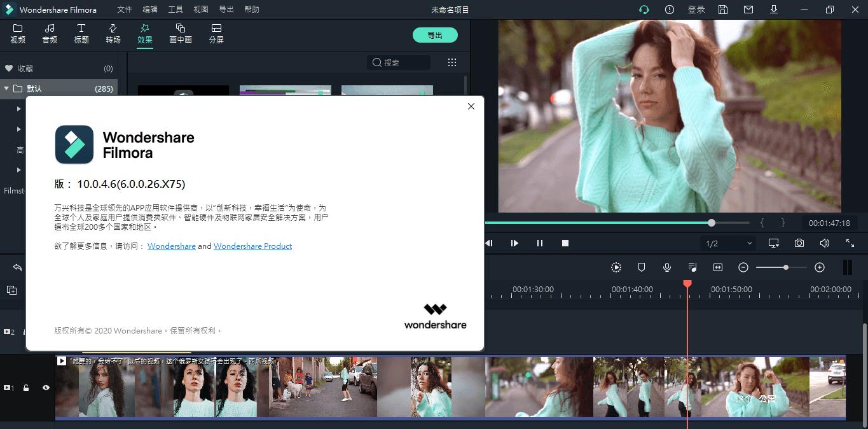
Task: Open the audio mixer icon
Action: coord(692,267)
